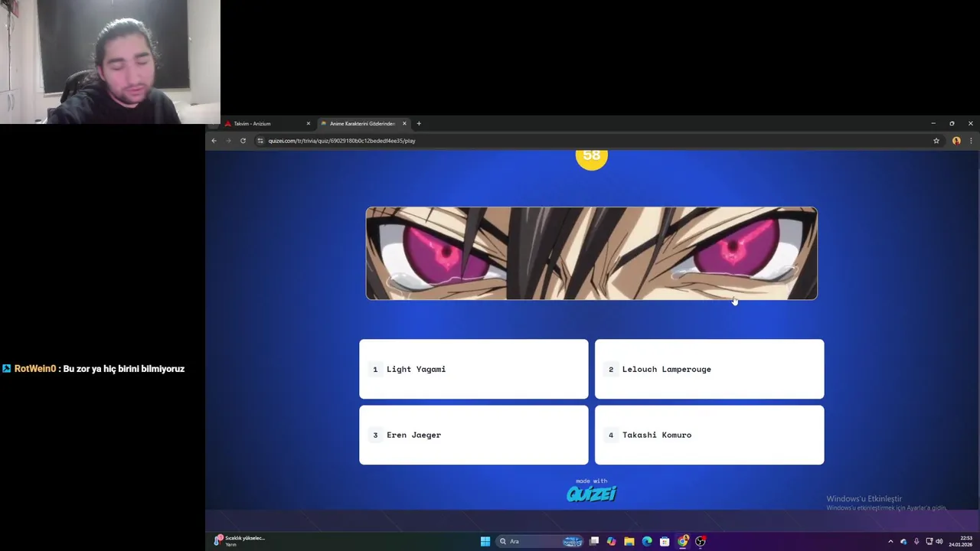Click the anime eyes question image
980x551 pixels.
click(x=592, y=253)
